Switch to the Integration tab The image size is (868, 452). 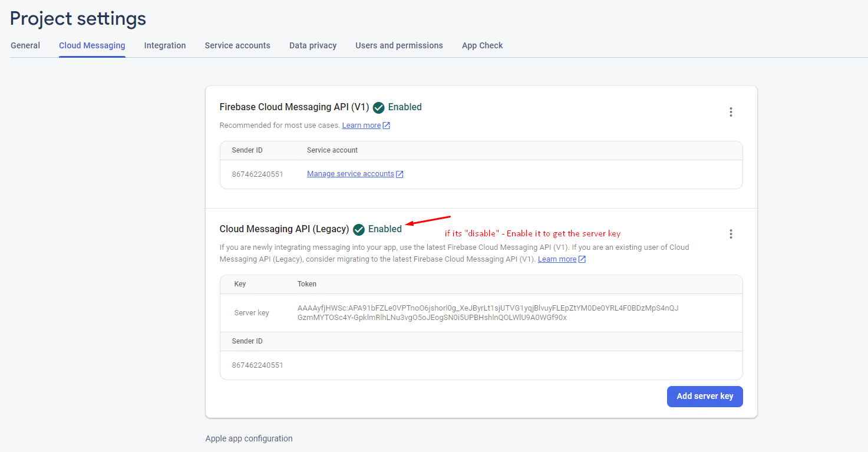[x=165, y=45]
